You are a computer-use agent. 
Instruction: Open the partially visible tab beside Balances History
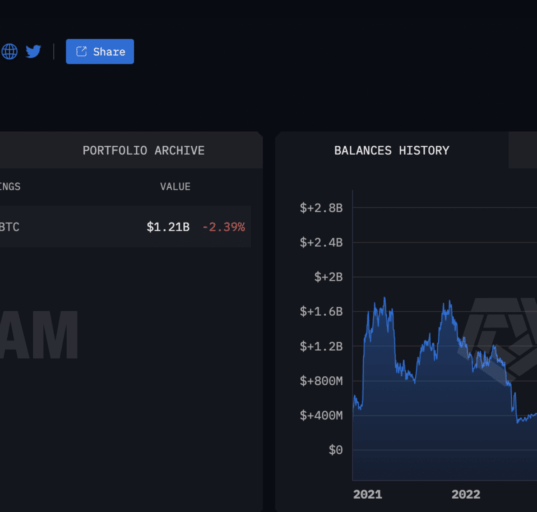pyautogui.click(x=523, y=150)
